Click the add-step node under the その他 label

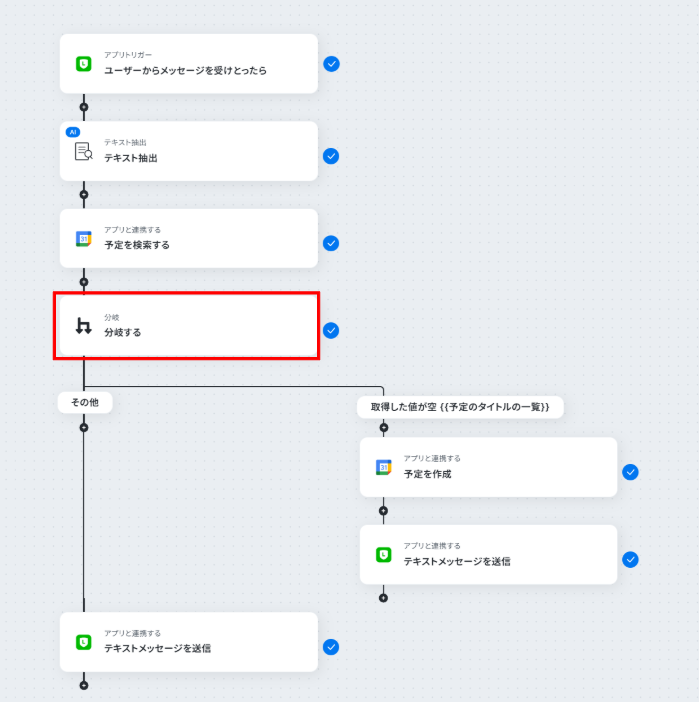coord(84,427)
